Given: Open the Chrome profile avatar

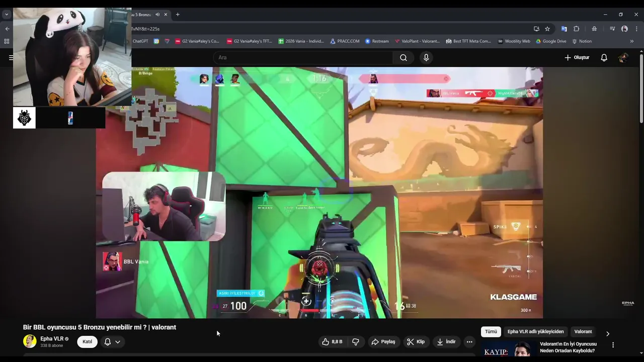Looking at the screenshot, I should click(x=624, y=29).
